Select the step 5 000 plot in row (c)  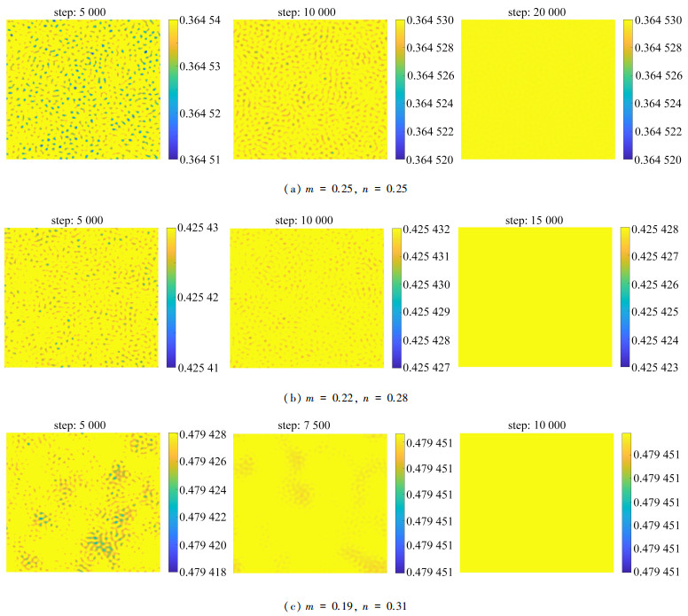[82, 503]
